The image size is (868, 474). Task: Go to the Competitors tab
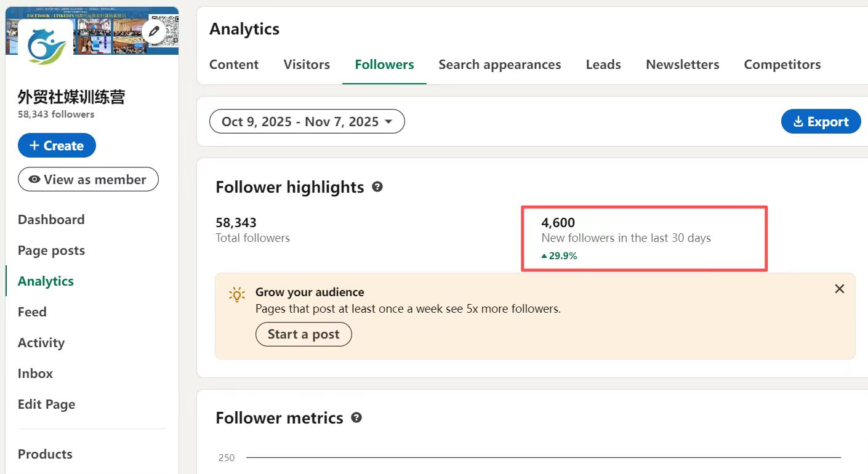(782, 65)
